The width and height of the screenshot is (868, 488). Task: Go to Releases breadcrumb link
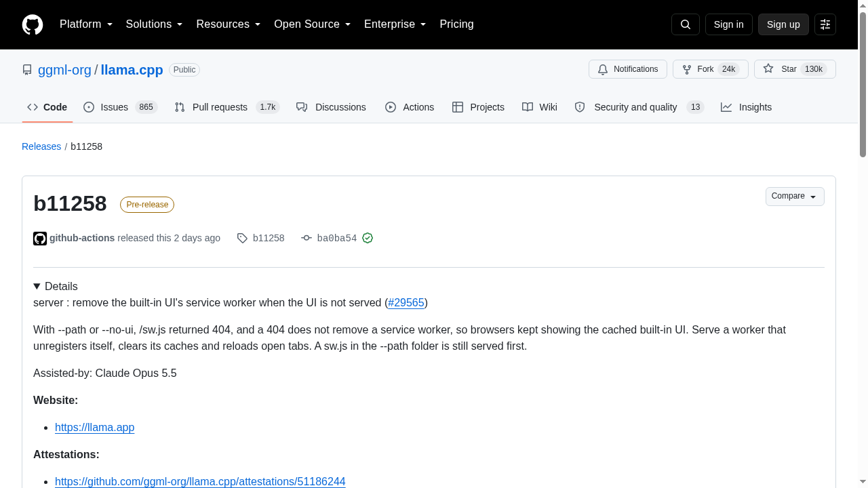(41, 146)
